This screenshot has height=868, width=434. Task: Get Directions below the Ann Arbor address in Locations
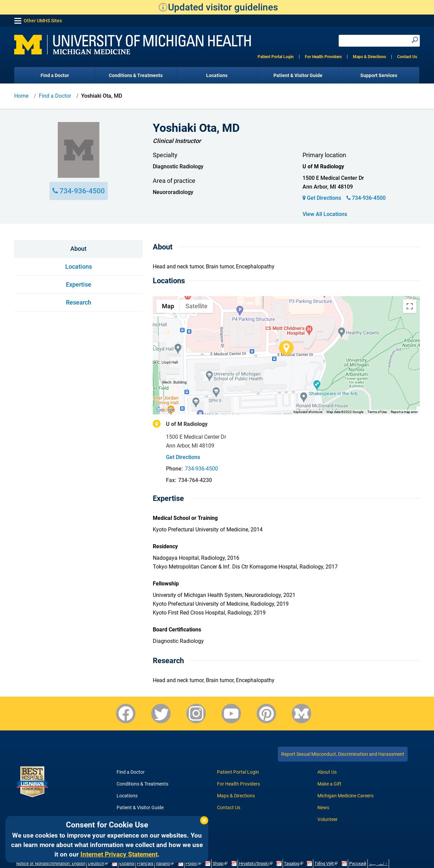[183, 457]
